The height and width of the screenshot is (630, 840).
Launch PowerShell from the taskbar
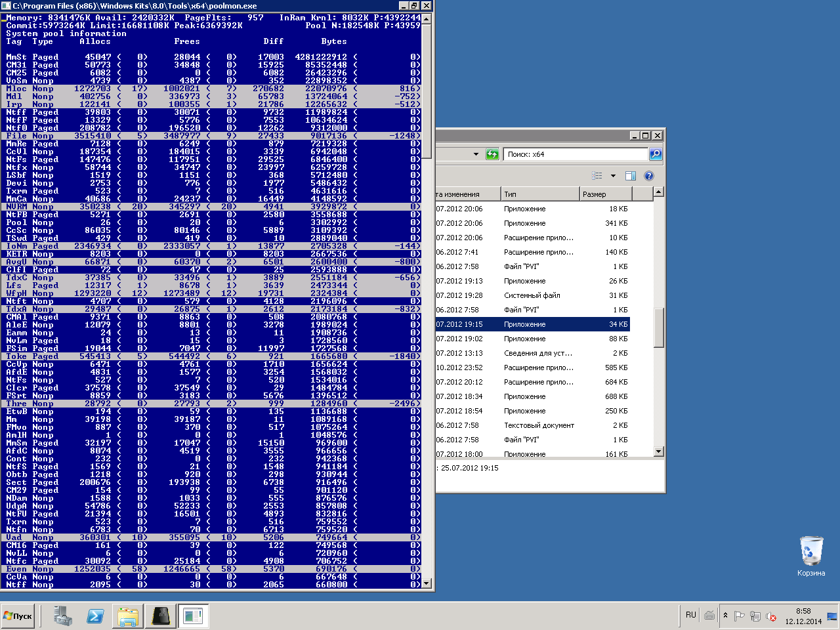click(95, 616)
